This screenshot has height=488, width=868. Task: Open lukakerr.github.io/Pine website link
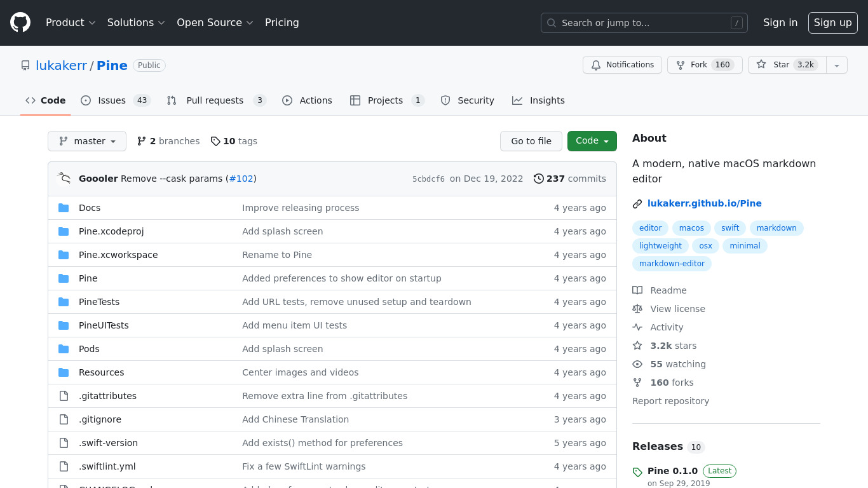(x=705, y=204)
